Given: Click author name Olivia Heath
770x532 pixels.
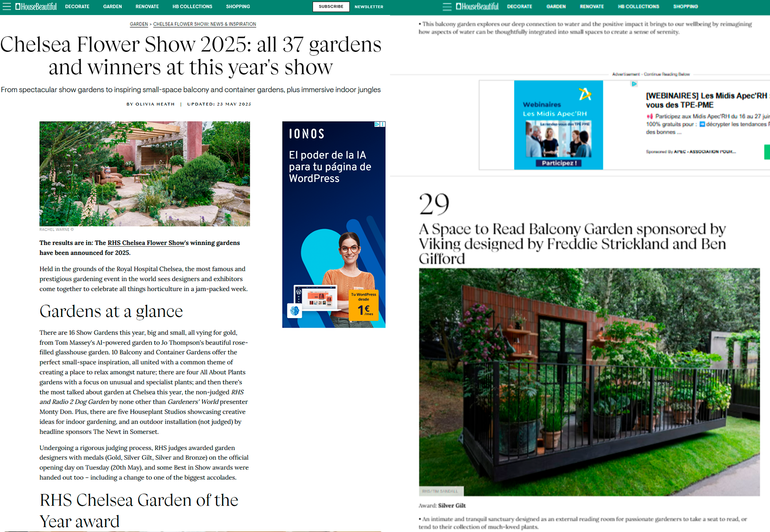Looking at the screenshot, I should click(155, 104).
